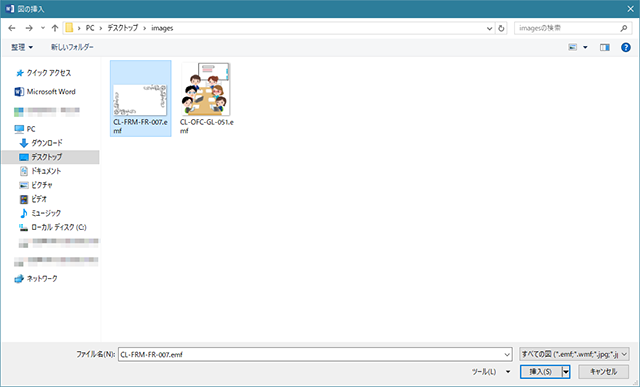Open the 挿入 split-button arrow
Viewport: 640px width, 387px height.
point(566,372)
